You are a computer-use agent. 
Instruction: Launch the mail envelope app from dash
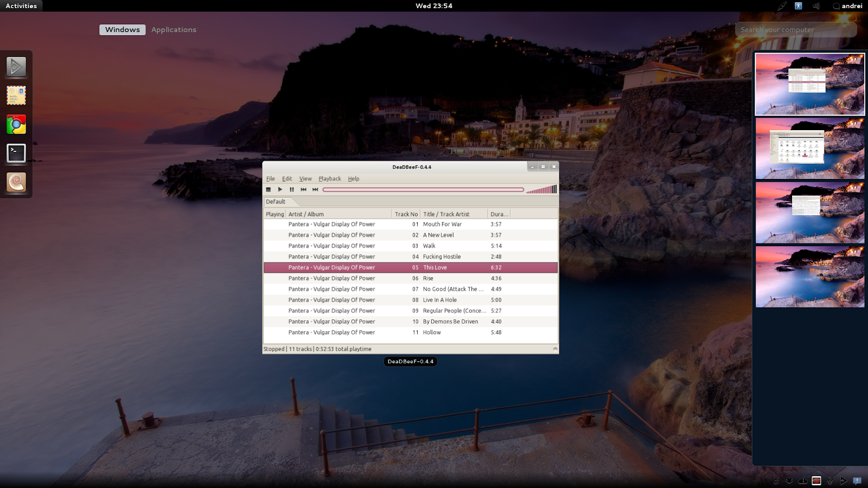[16, 95]
